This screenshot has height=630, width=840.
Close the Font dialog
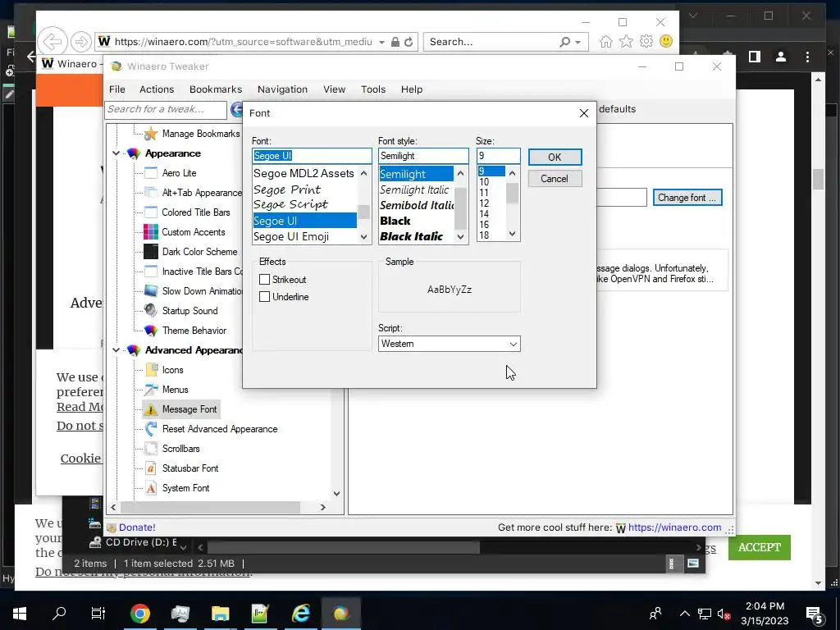[x=584, y=113]
